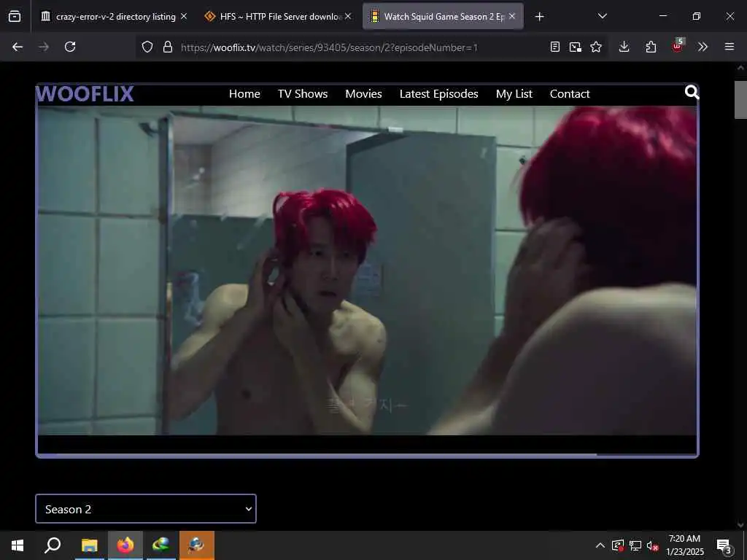This screenshot has height=560, width=747.
Task: Open File Explorer from taskbar
Action: 89,545
